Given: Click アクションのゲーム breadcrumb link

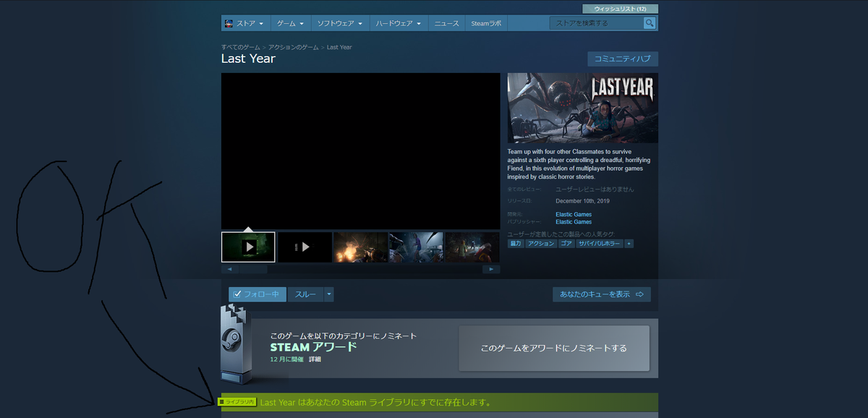Looking at the screenshot, I should [293, 47].
